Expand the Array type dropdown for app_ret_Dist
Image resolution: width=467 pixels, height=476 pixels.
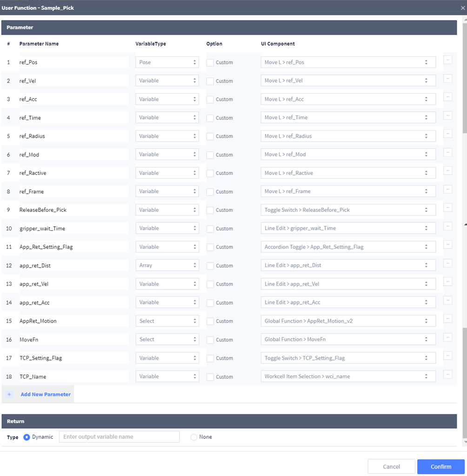pos(167,265)
